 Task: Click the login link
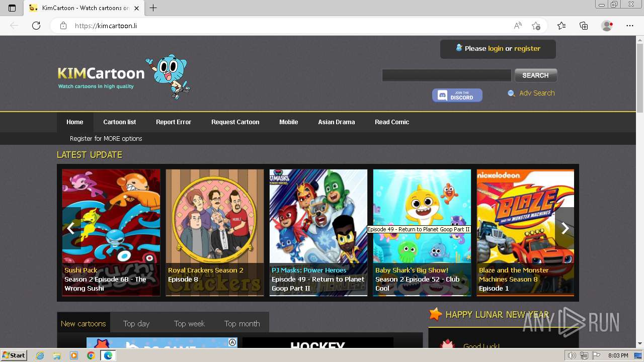tap(496, 49)
